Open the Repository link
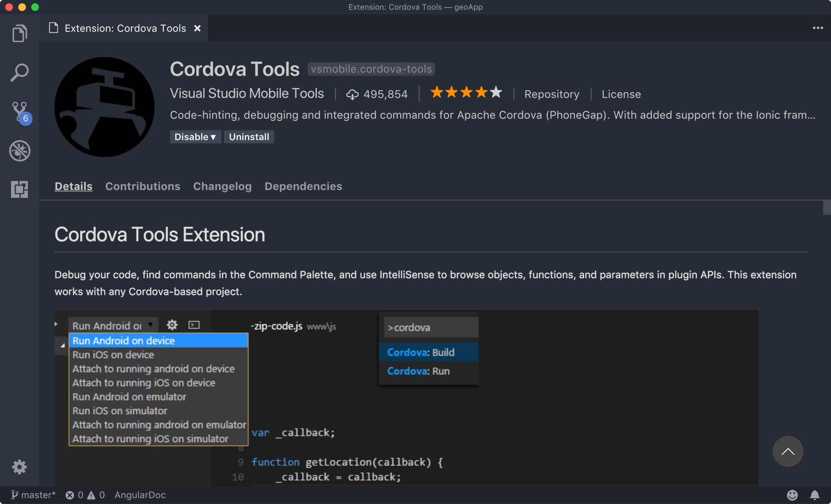Viewport: 831px width, 504px height. [x=552, y=94]
